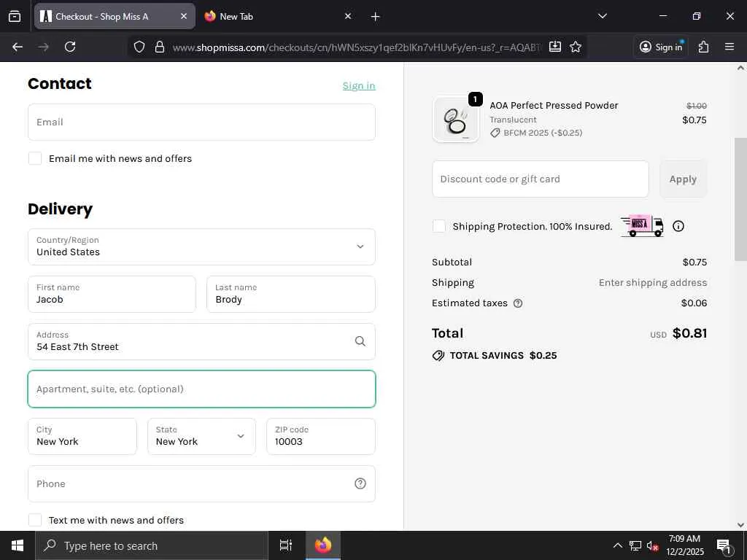747x560 pixels.
Task: Edit the Last name field
Action: [290, 295]
